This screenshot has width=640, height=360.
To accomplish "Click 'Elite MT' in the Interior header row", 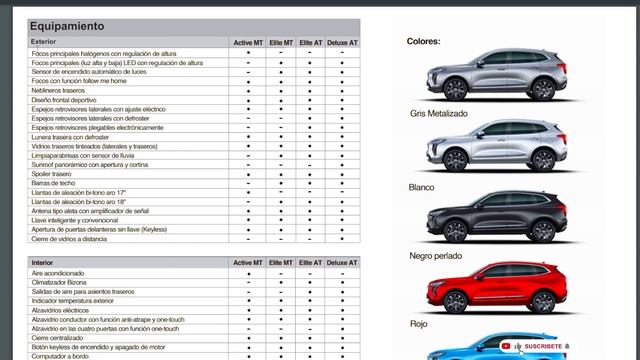I will point(281,263).
